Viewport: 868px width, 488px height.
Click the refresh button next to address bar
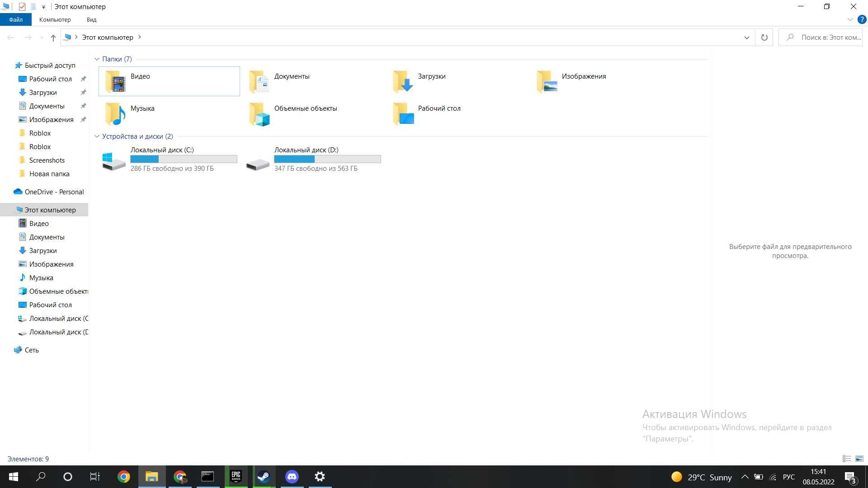click(x=764, y=38)
